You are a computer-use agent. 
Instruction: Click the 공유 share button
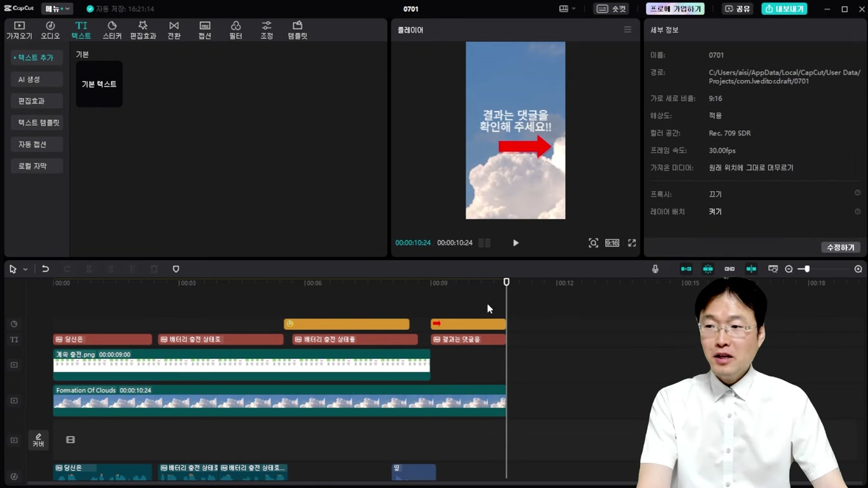(738, 9)
